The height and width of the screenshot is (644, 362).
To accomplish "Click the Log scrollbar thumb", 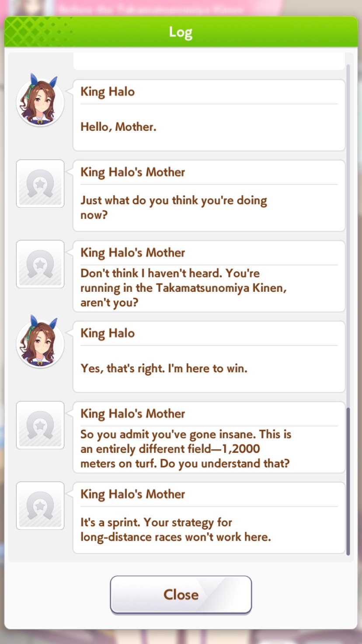I will tap(348, 481).
